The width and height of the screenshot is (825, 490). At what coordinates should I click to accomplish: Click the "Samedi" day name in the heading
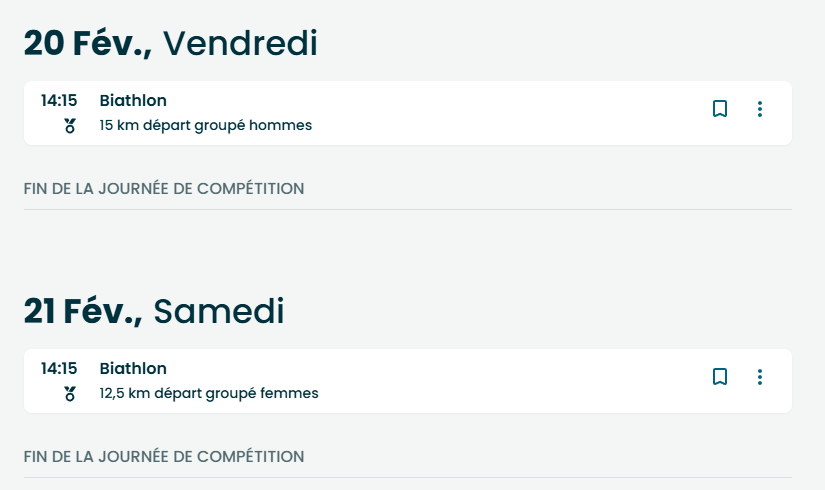pos(219,312)
